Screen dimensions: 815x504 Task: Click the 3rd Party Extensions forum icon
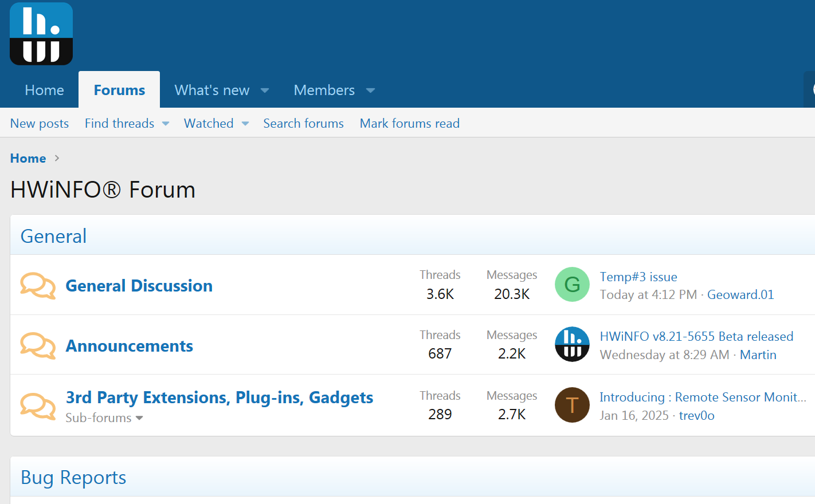38,405
